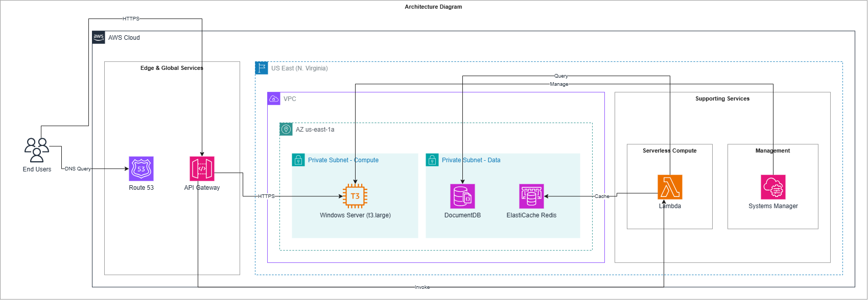The image size is (868, 300).
Task: Select the HTTPS label above AWS Cloud
Action: 131,19
